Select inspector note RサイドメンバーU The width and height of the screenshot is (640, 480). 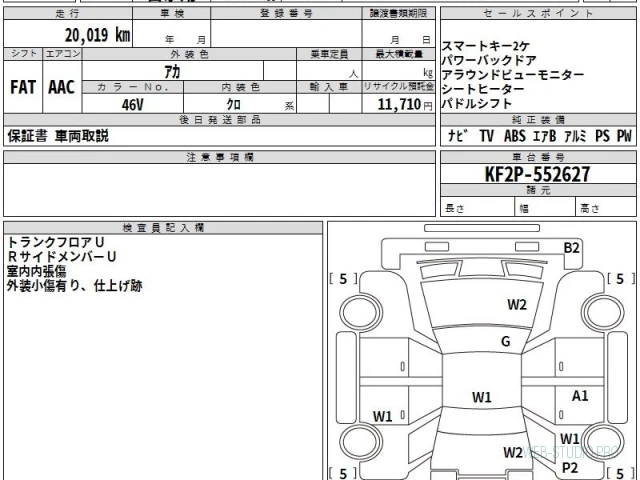(62, 256)
